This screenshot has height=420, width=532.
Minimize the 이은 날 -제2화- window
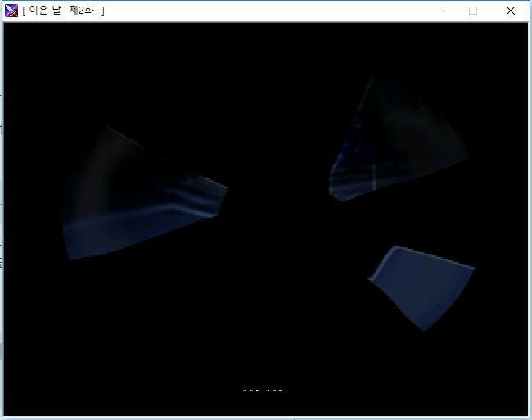(x=436, y=11)
